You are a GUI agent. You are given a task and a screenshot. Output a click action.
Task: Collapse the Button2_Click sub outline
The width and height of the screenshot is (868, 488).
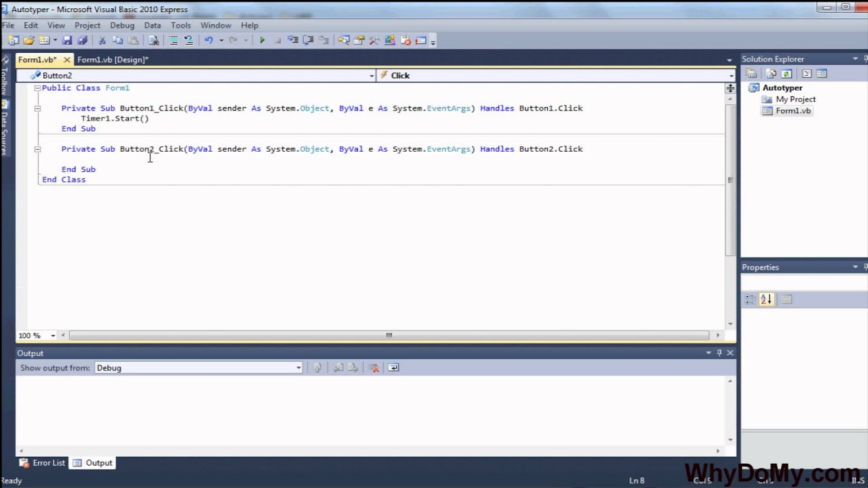37,149
